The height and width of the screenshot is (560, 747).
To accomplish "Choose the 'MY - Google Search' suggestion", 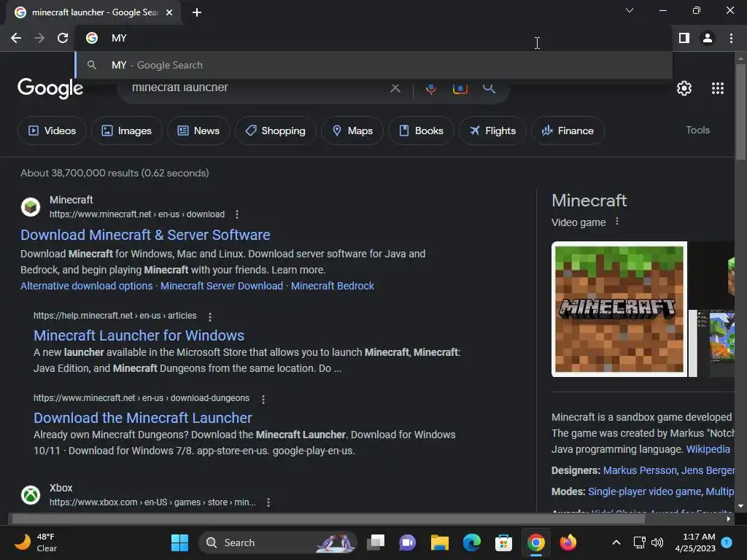I will (x=374, y=65).
